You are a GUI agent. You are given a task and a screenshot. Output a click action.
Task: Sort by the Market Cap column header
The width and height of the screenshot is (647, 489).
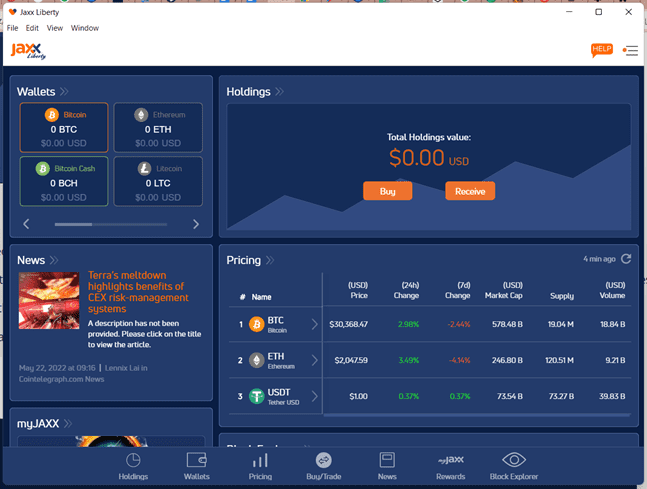click(x=504, y=290)
